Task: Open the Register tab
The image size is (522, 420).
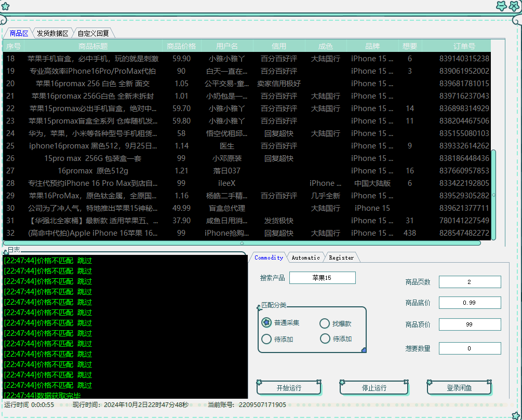Action: click(x=341, y=258)
